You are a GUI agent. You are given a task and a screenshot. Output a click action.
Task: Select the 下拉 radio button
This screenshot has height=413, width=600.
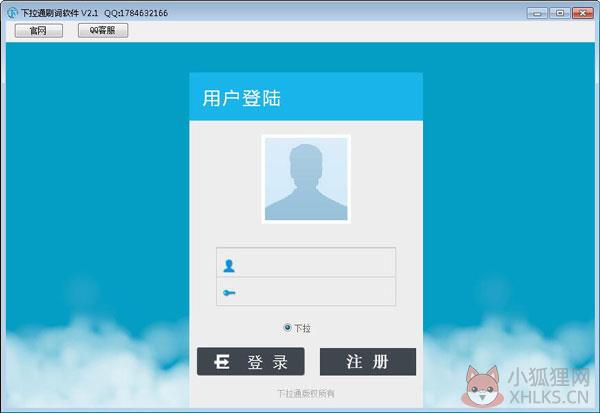click(287, 328)
